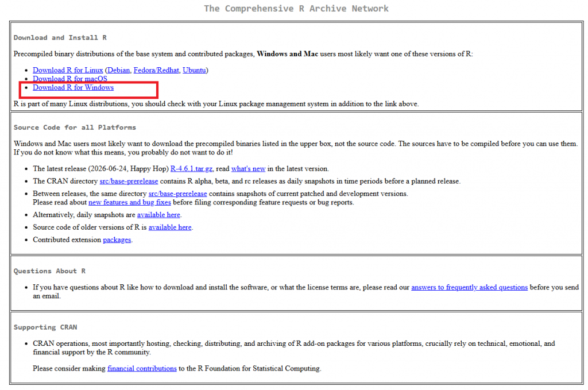
Task: Open the Download R for Linux link
Action: 68,70
